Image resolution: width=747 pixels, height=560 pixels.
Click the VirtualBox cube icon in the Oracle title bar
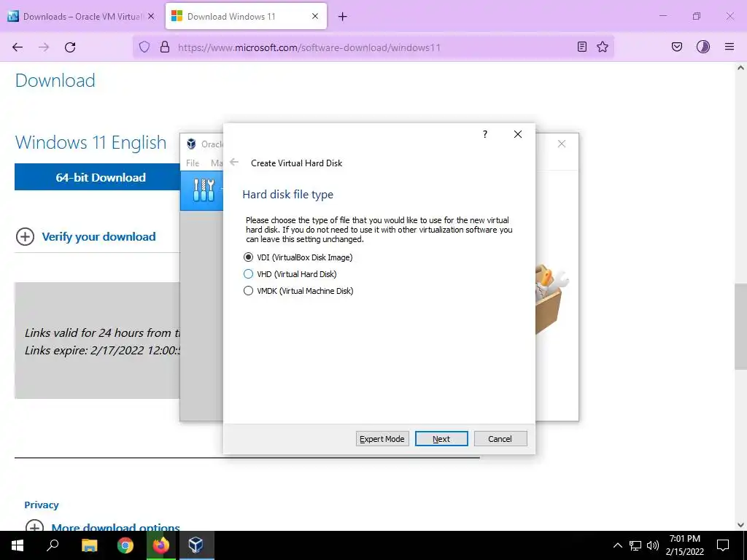(x=191, y=144)
